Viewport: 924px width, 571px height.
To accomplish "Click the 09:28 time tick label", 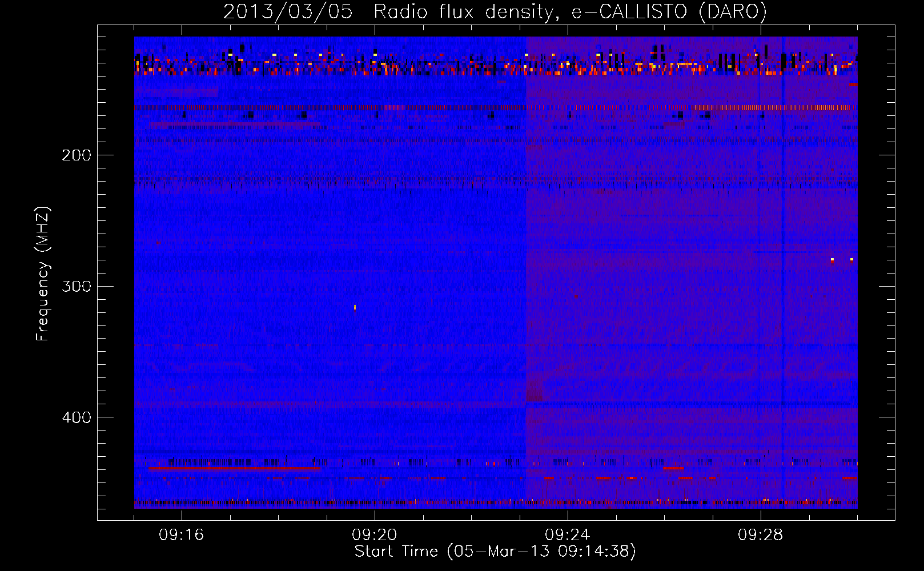I will pyautogui.click(x=761, y=535).
